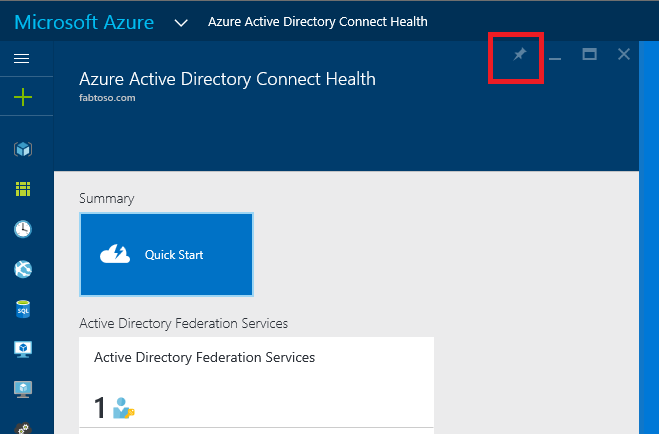Close the Connect Health blade
The width and height of the screenshot is (659, 434).
[x=624, y=55]
